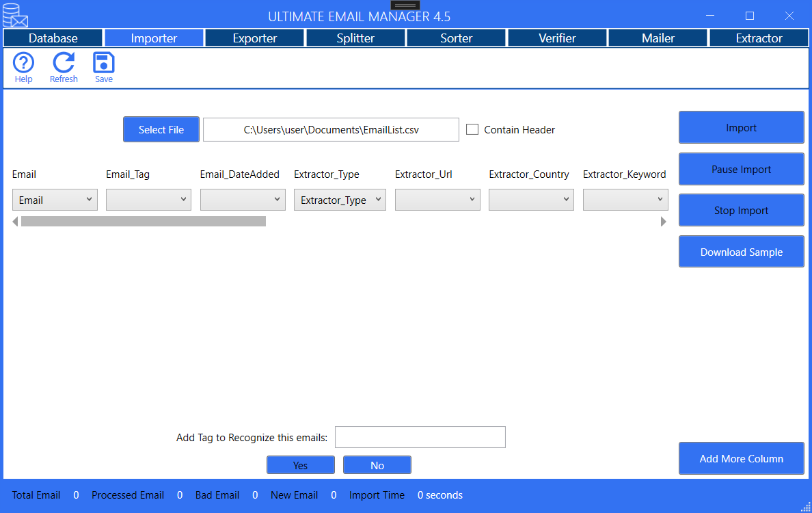The height and width of the screenshot is (513, 812).
Task: Click Download Sample
Action: pyautogui.click(x=741, y=252)
